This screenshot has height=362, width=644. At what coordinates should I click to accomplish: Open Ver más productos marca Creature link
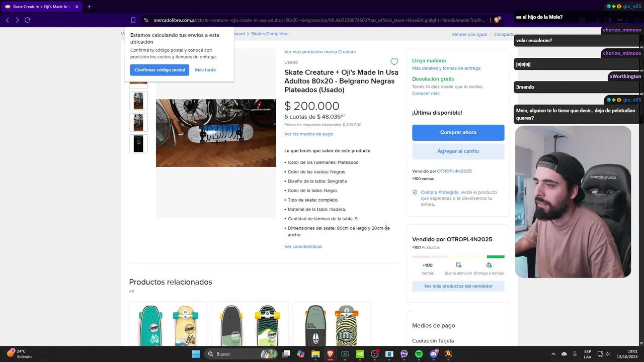tap(320, 52)
